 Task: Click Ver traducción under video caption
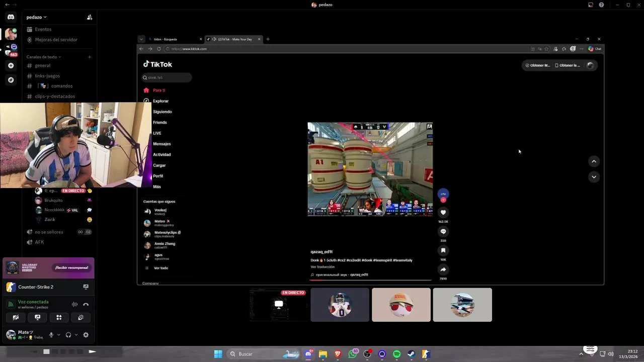click(322, 267)
